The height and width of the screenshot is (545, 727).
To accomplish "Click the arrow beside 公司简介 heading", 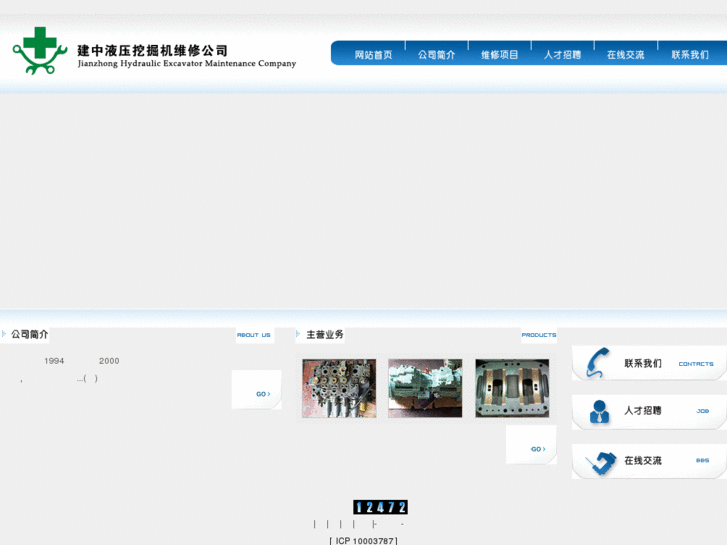I will click(4, 333).
